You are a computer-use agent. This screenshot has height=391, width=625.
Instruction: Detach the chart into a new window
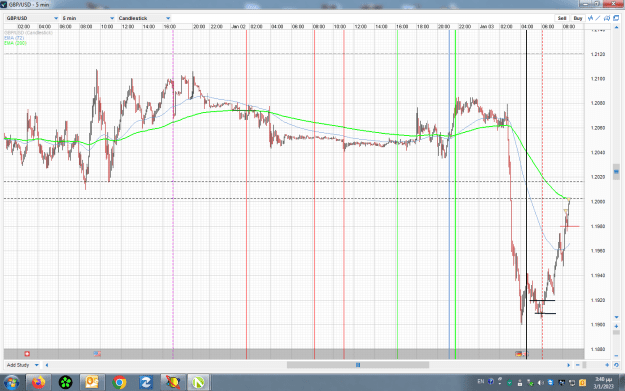click(x=616, y=18)
